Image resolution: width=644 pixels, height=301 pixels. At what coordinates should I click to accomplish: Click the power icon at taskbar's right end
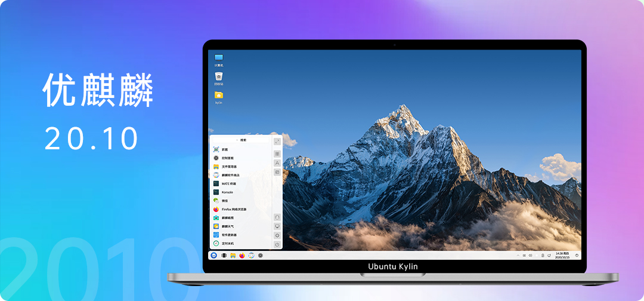click(577, 256)
